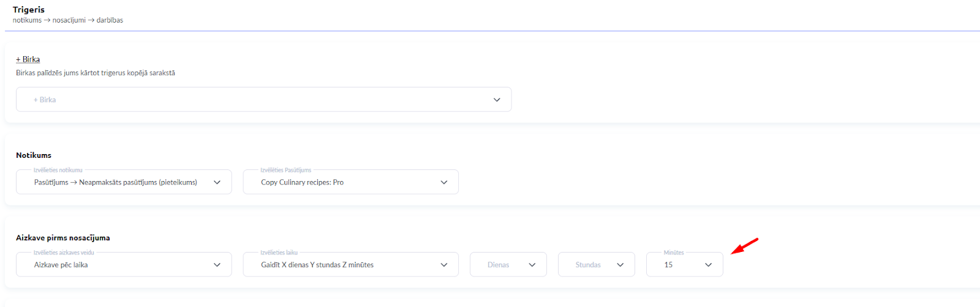This screenshot has width=980, height=307.
Task: Click inside the '+ Birka' tag input field
Action: click(x=245, y=100)
